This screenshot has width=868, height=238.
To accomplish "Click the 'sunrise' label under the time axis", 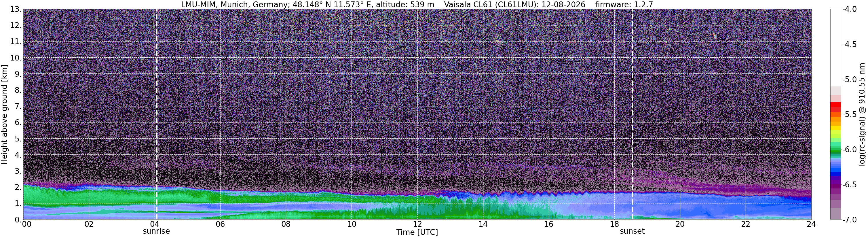I will 156,231.
